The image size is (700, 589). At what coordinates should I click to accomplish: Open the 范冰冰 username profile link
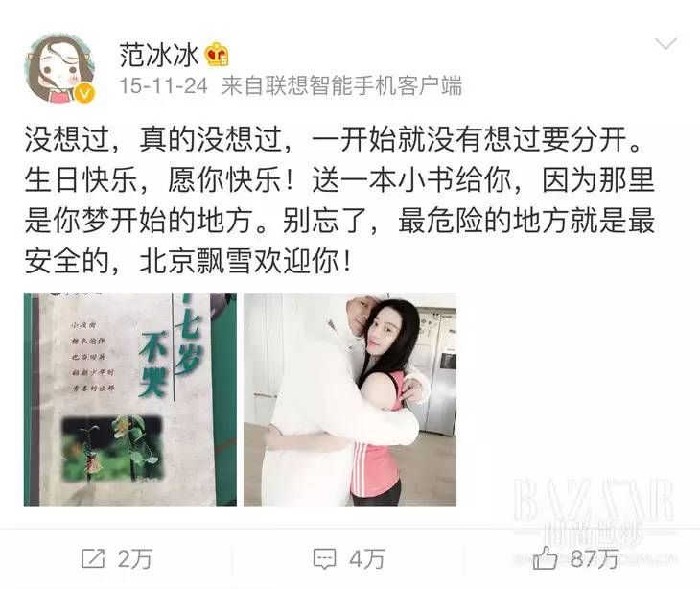[x=158, y=55]
